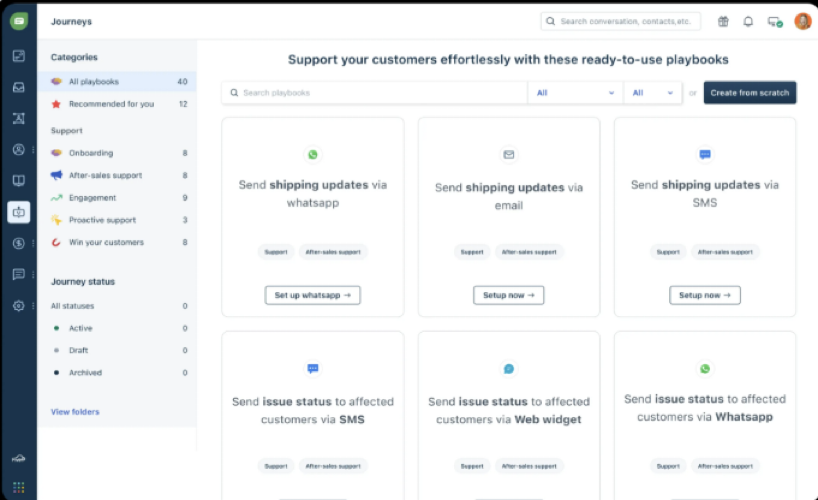Filter journeys by Archived status
Viewport: 818px width, 500px height.
click(x=118, y=373)
